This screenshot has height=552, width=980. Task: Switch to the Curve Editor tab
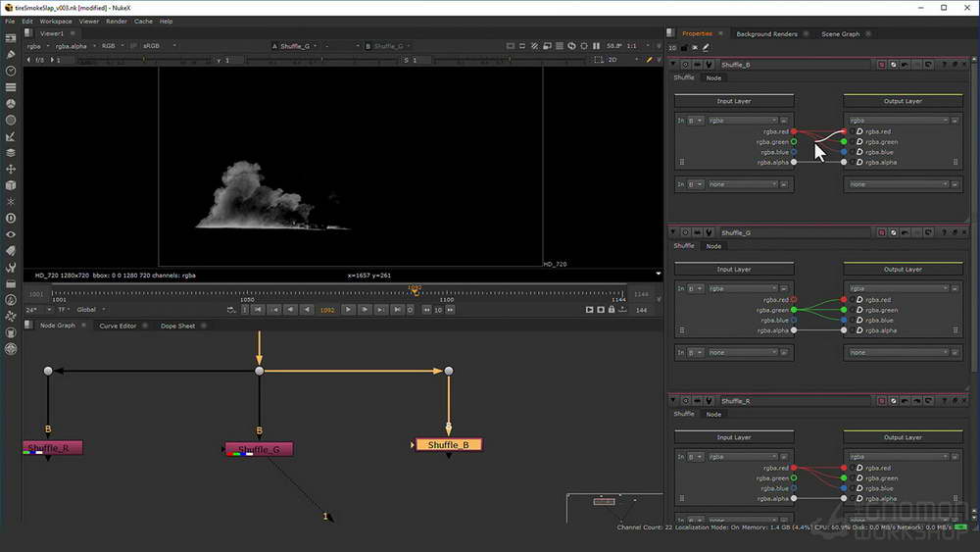pos(118,326)
